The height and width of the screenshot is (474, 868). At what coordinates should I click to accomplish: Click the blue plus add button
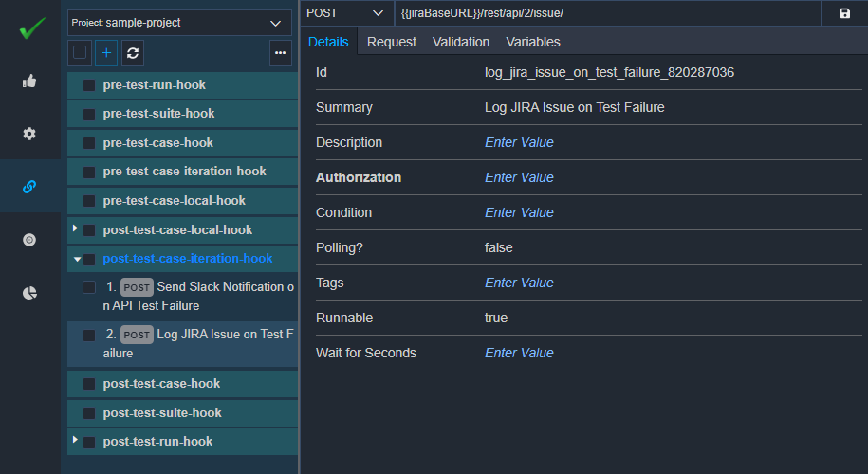click(x=106, y=53)
